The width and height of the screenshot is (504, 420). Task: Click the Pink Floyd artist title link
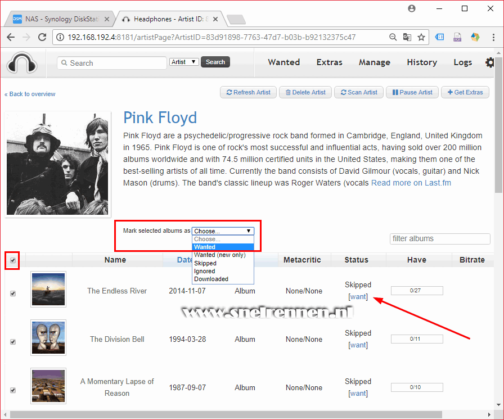(x=160, y=118)
